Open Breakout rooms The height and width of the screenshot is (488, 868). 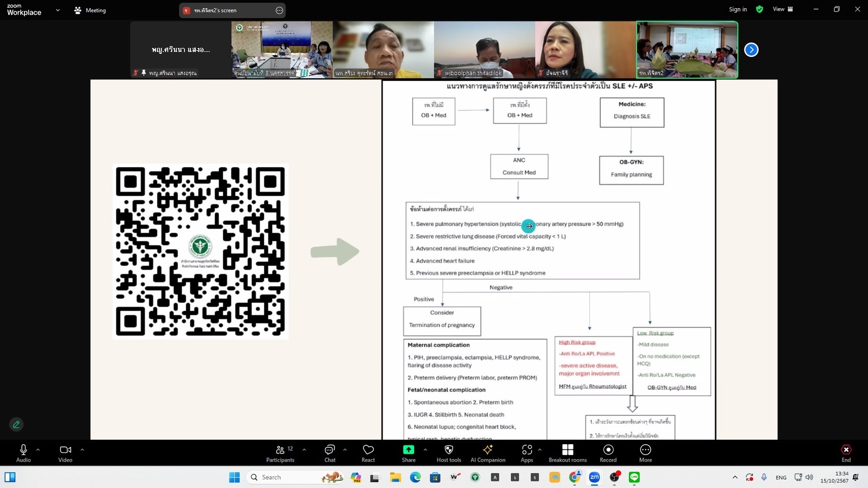point(568,453)
